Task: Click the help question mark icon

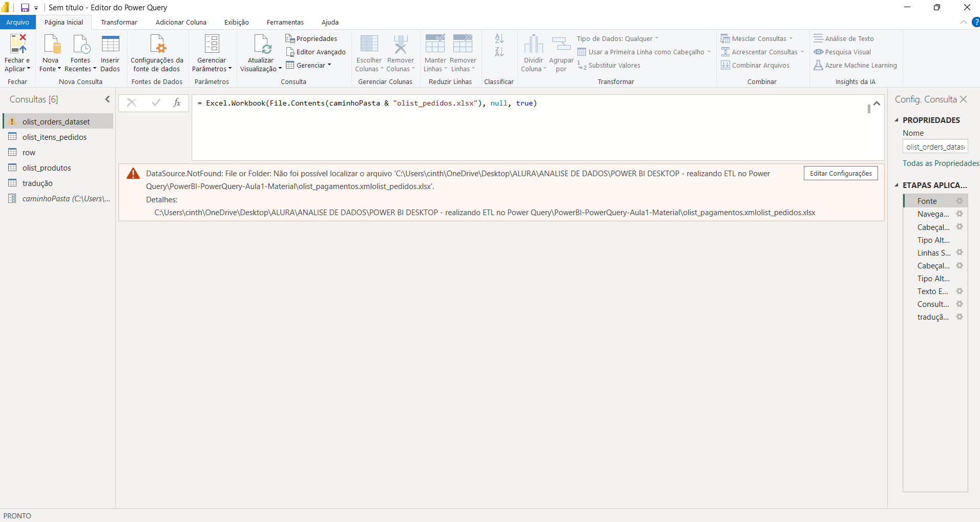Action: pyautogui.click(x=976, y=22)
